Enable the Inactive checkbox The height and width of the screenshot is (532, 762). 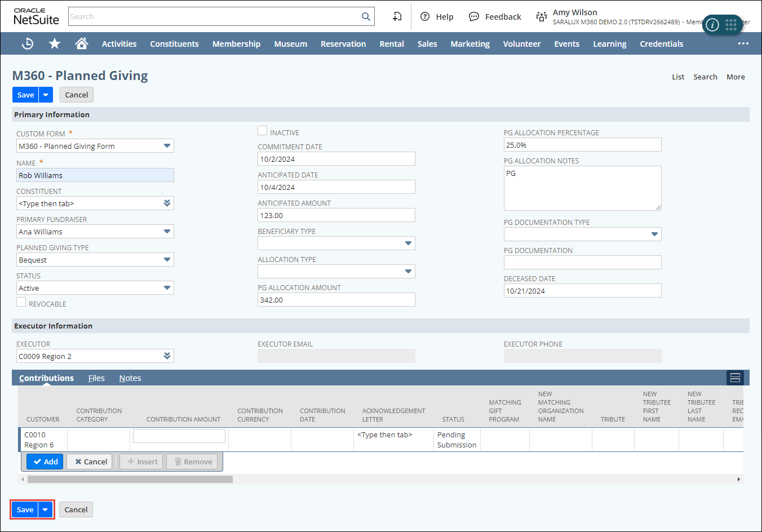(x=263, y=131)
